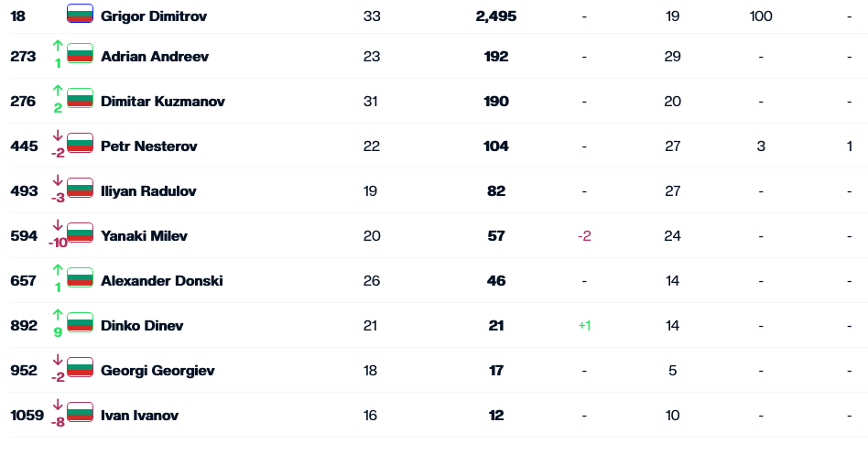Click the red down arrow for Ivan Ivanov

coord(58,405)
